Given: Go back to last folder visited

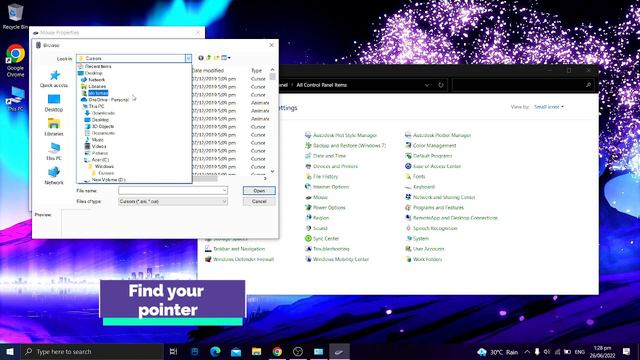Looking at the screenshot, I should click(x=201, y=58).
